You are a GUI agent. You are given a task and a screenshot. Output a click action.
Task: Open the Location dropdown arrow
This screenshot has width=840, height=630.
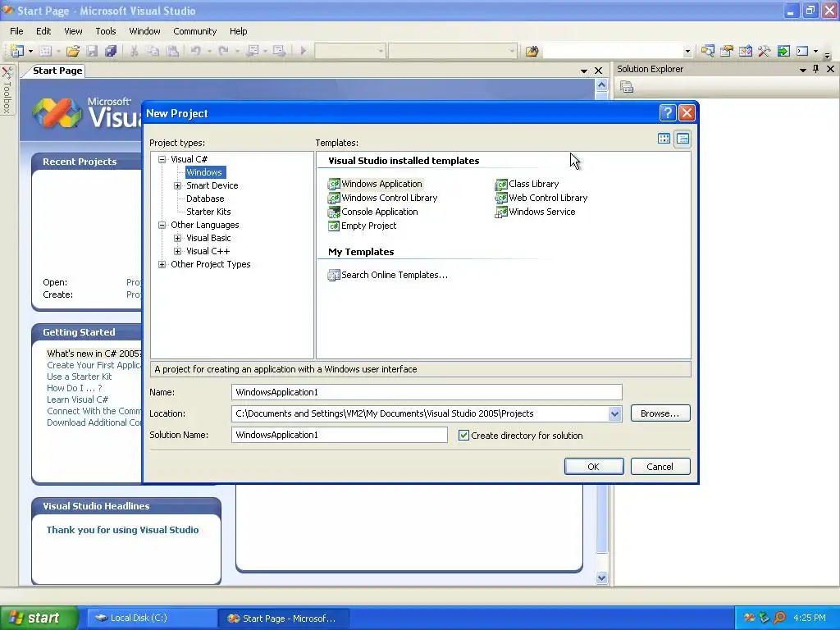[x=614, y=413]
